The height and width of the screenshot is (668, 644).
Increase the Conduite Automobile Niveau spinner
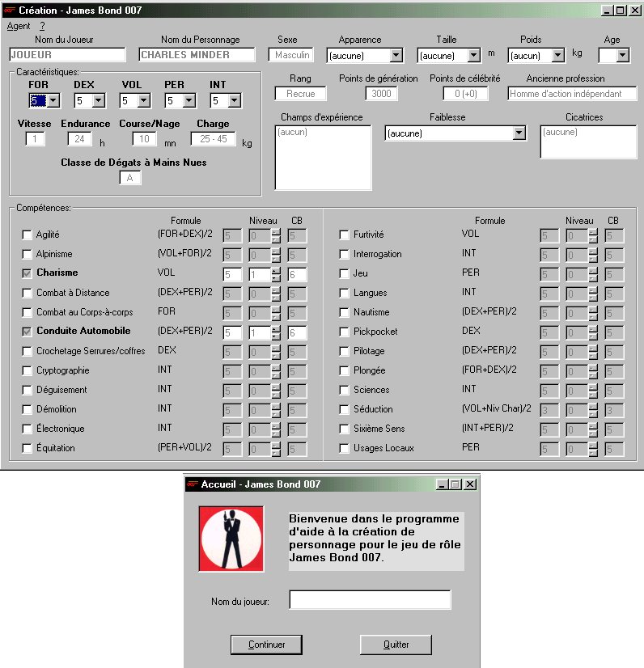point(276,328)
